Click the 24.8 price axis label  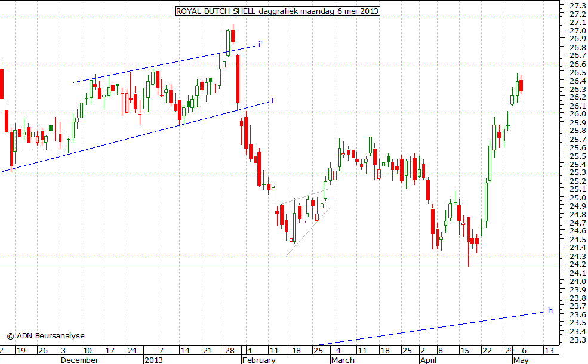(577, 215)
